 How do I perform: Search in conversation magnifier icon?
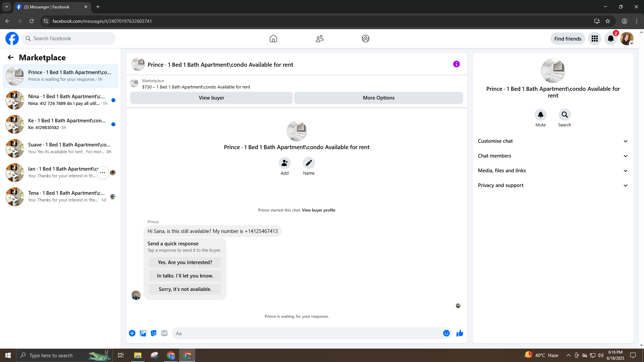tap(565, 115)
